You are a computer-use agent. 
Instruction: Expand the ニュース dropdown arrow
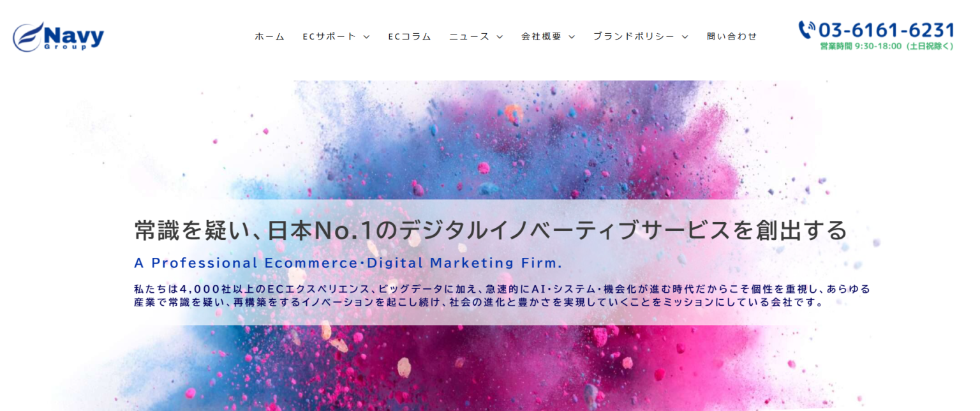(500, 37)
